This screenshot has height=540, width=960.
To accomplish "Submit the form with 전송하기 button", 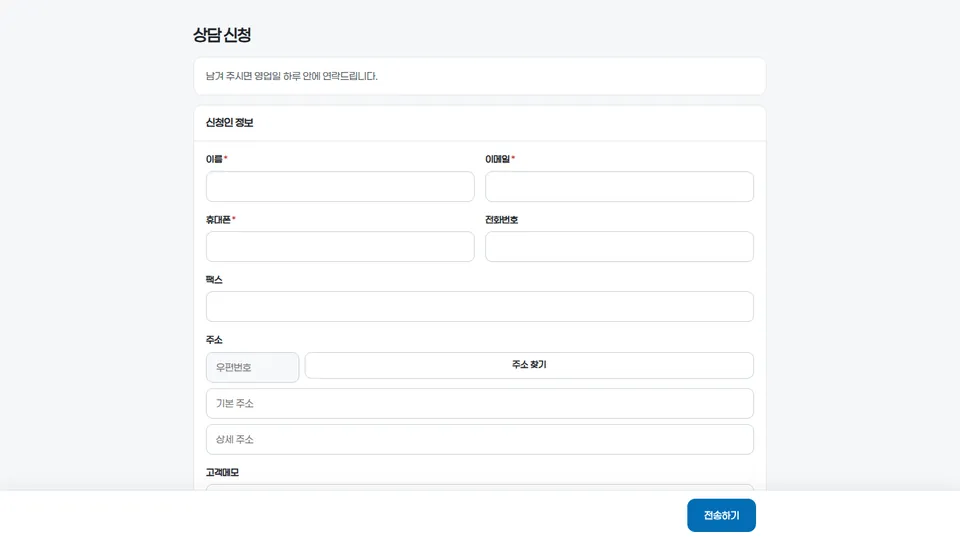I will 721,516.
